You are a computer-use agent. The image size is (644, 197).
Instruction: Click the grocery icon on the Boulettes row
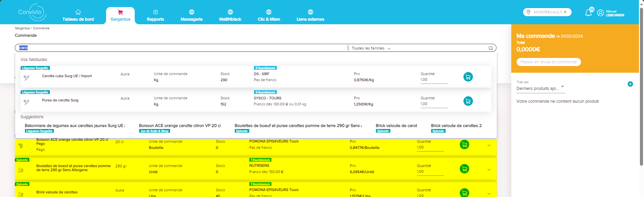pyautogui.click(x=21, y=170)
